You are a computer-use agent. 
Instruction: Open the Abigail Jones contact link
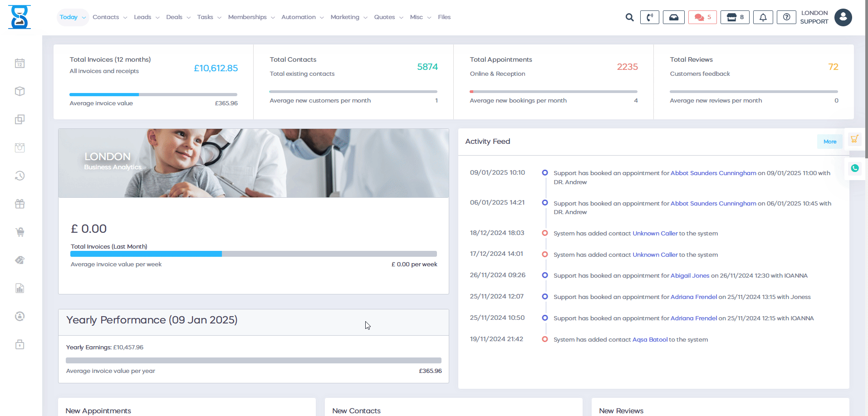coord(690,275)
